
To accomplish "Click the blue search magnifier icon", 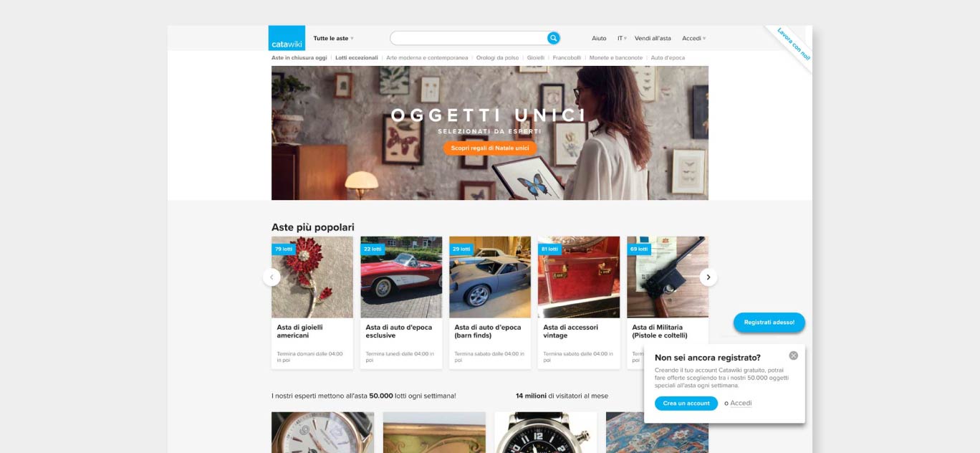I will click(554, 38).
